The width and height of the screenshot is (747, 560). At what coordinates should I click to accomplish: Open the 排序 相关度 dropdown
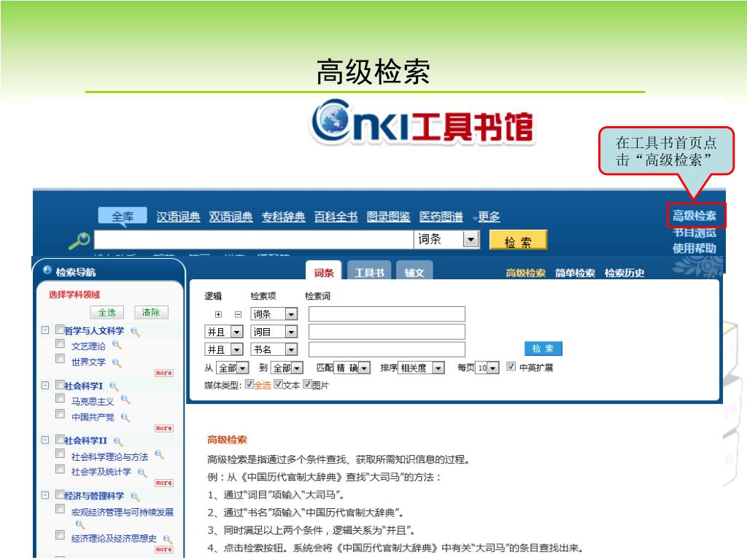click(x=421, y=367)
